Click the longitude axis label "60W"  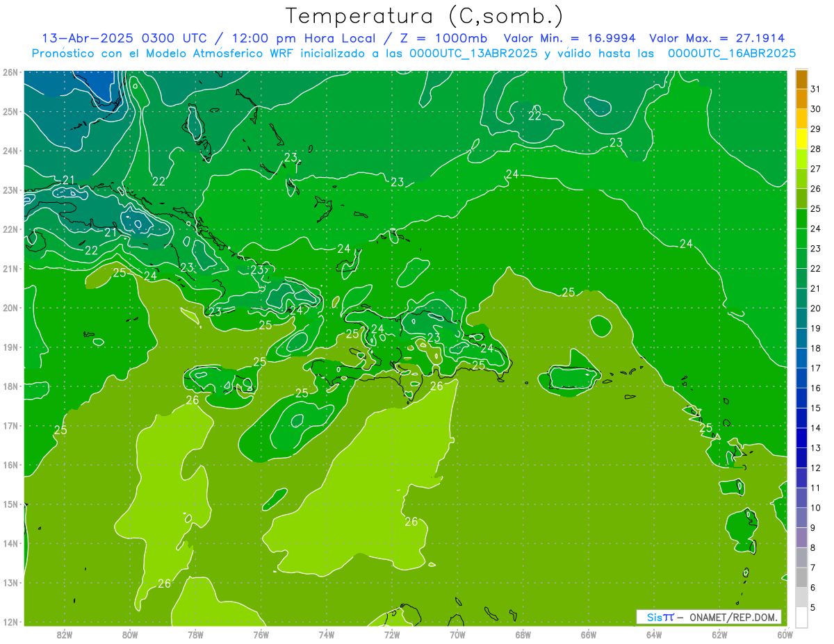tap(785, 634)
